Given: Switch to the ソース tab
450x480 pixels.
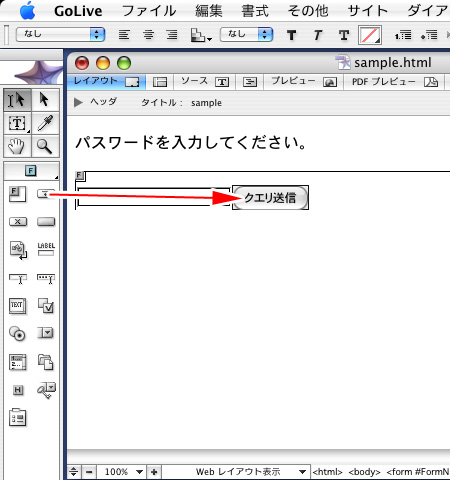Looking at the screenshot, I should [x=204, y=81].
